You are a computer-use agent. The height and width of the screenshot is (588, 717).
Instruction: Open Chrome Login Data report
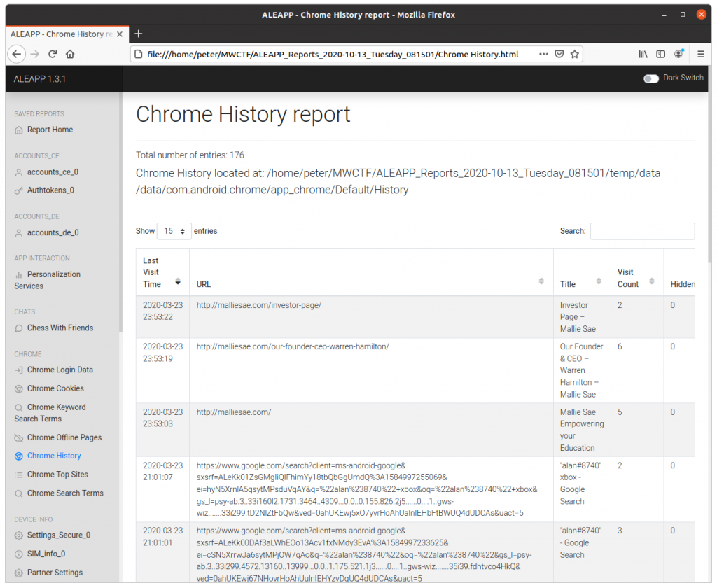pyautogui.click(x=60, y=370)
